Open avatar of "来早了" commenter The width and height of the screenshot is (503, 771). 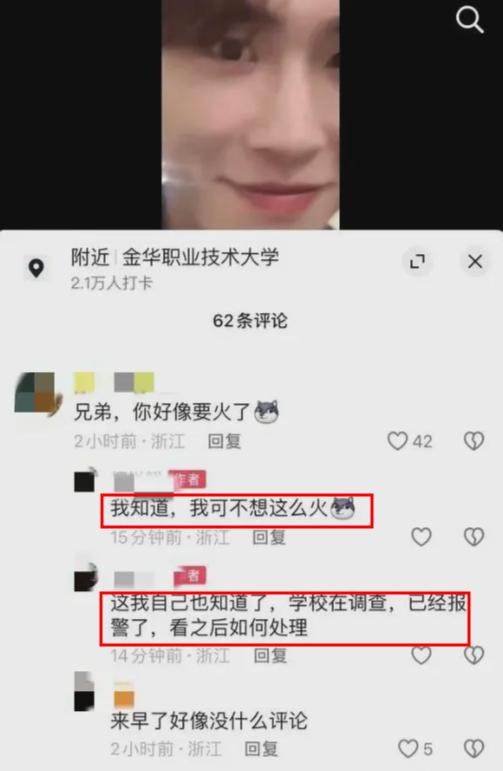click(84, 691)
